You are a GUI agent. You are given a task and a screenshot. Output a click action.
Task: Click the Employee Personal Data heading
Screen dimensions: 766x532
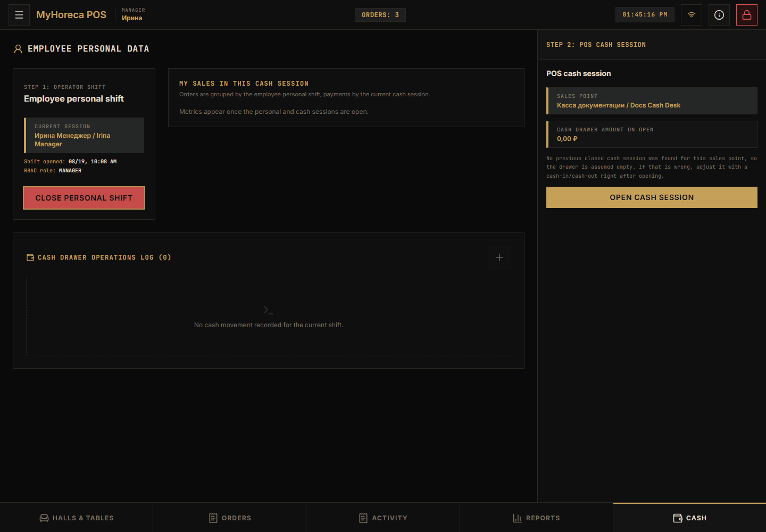click(88, 49)
